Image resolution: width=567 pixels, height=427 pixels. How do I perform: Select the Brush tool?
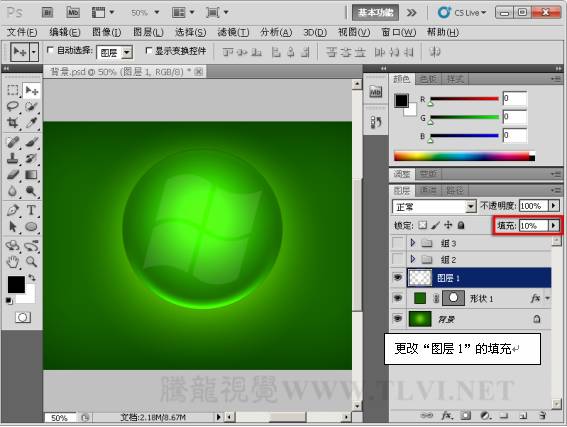(31, 142)
